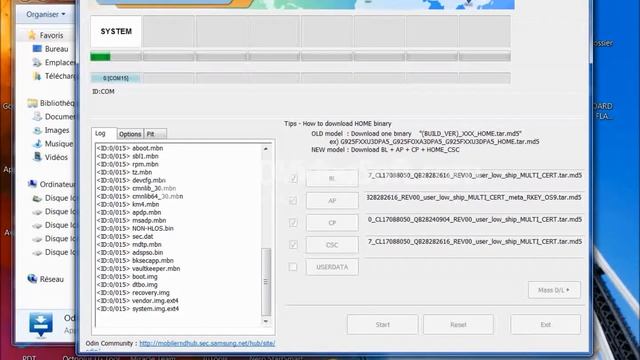Toggle the CSC file checkbox
640x360 pixels.
[293, 244]
